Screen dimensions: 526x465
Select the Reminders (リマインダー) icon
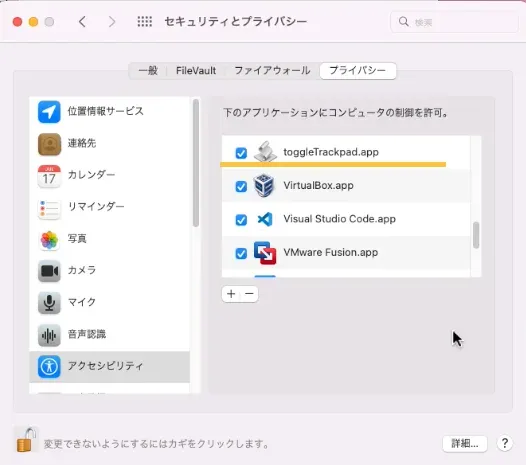pyautogui.click(x=49, y=208)
